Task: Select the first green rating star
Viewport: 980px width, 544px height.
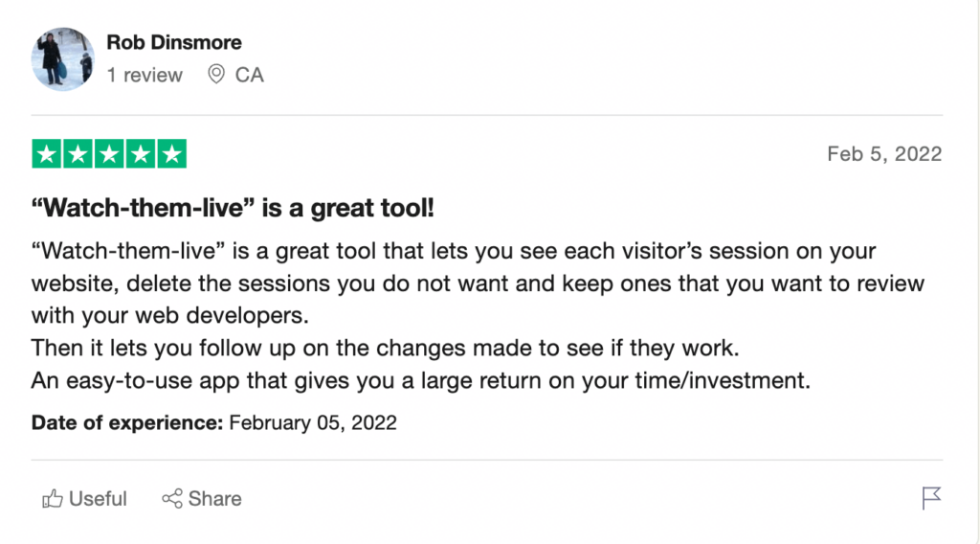Action: point(46,154)
